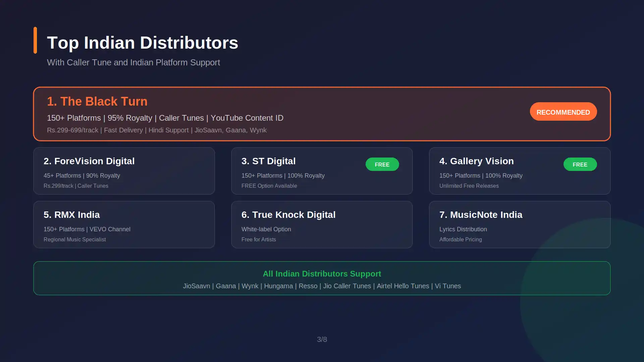Click the '3/8' slide page number
Screen dimensions: 644x362
tap(322, 340)
